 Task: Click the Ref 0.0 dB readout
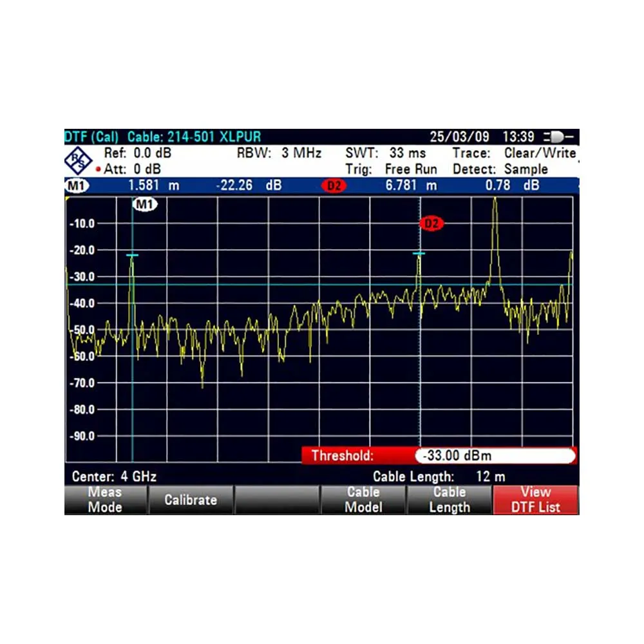click(138, 153)
